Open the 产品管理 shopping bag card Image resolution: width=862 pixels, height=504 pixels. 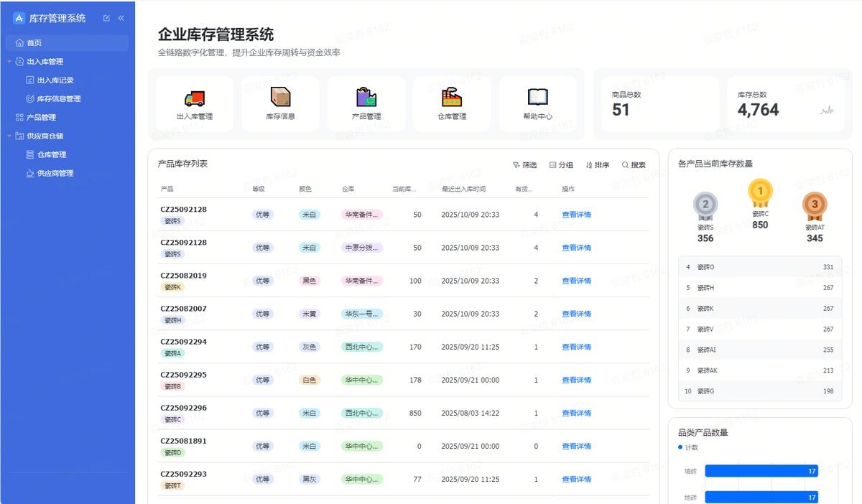(x=366, y=104)
